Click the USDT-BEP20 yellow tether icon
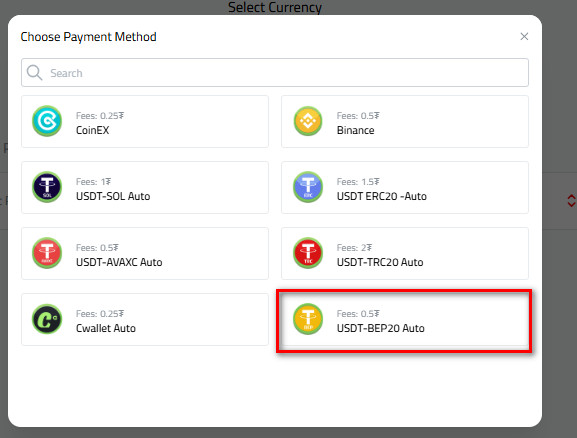 [308, 319]
